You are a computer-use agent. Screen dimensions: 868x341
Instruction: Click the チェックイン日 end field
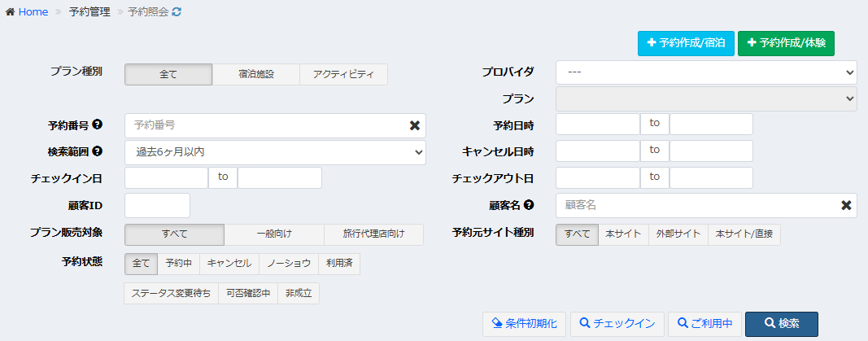(x=280, y=177)
